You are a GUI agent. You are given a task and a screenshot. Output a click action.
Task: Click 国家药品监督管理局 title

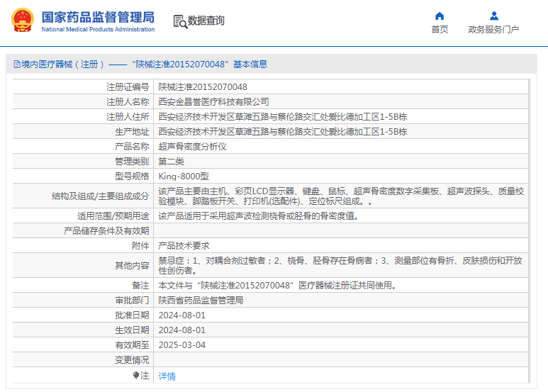tap(99, 17)
